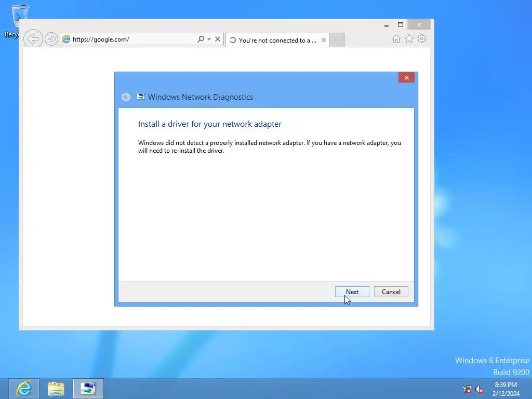Screen dimensions: 532x399
Task: Open the address bar autocomplete dropdown arrow
Action: 209,39
